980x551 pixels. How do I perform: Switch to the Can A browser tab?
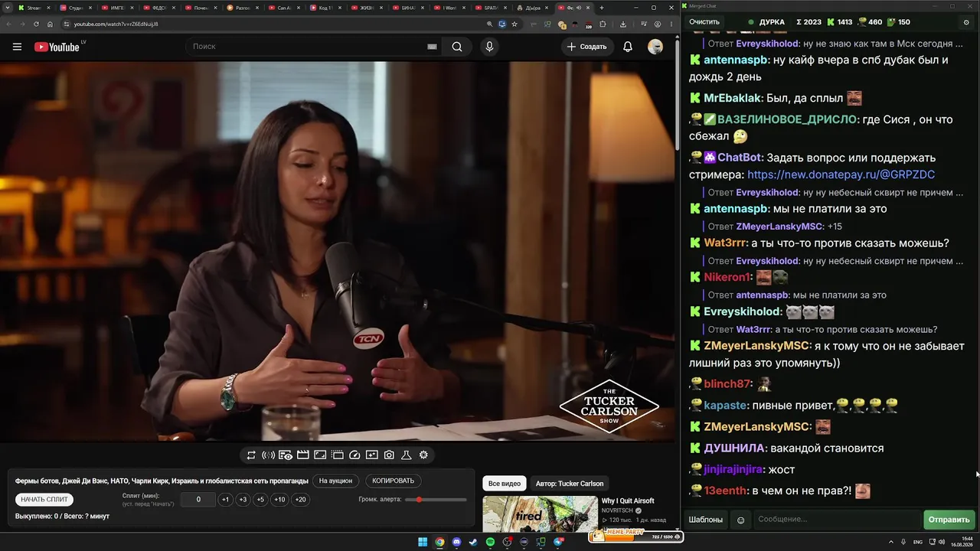pos(283,8)
